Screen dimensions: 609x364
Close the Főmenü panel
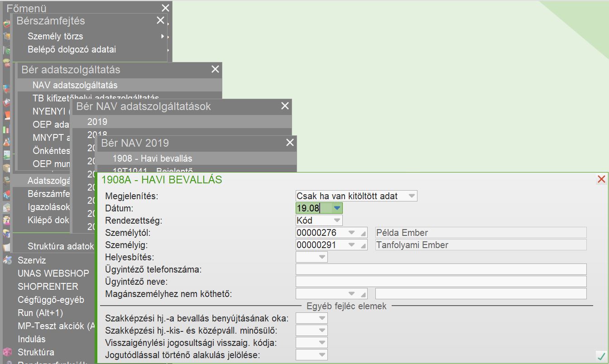[165, 8]
